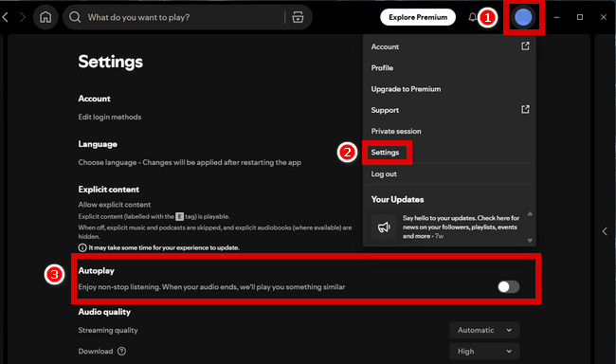Open the Streaming quality Automatic dropdown
Screen dimensions: 616x364
pyautogui.click(x=484, y=330)
